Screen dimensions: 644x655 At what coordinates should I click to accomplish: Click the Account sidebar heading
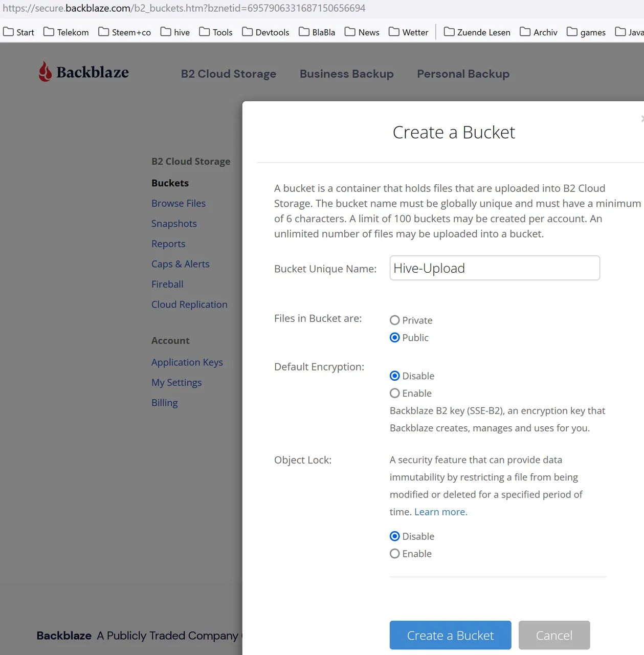[x=170, y=341]
